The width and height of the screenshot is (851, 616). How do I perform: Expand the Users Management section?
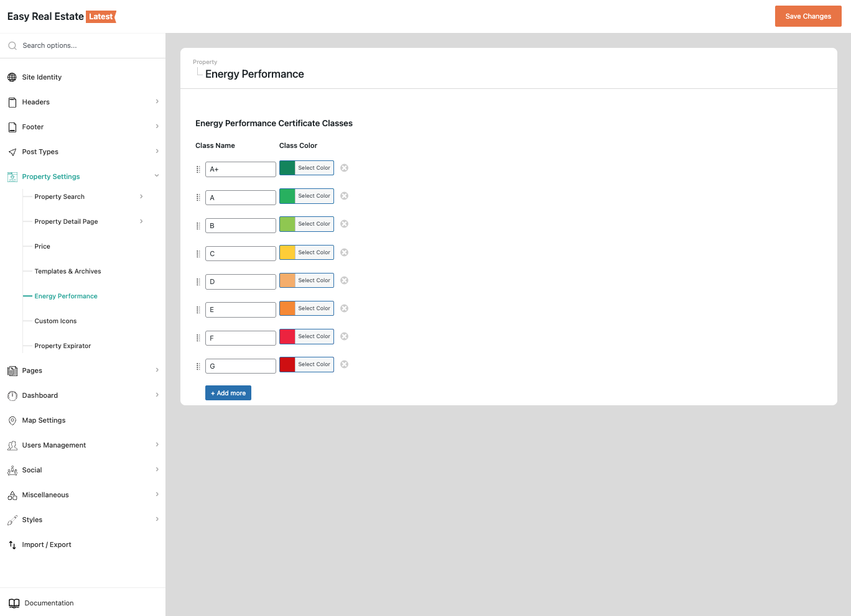pos(157,445)
